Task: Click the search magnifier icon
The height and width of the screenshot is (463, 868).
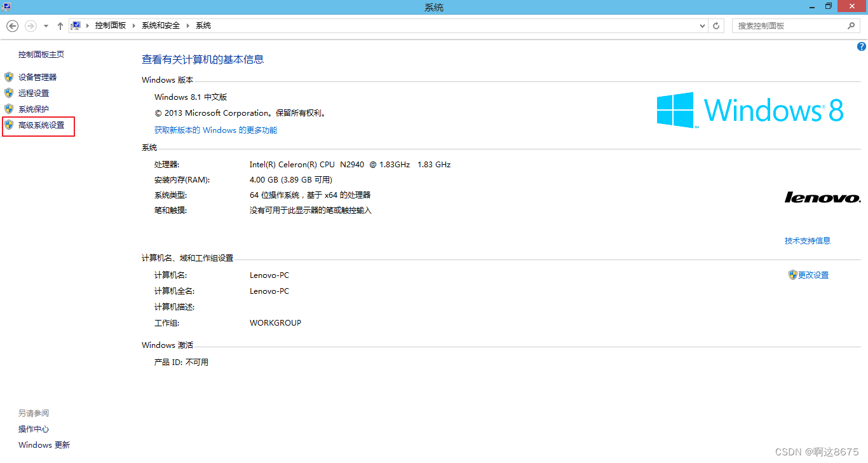Action: [851, 26]
